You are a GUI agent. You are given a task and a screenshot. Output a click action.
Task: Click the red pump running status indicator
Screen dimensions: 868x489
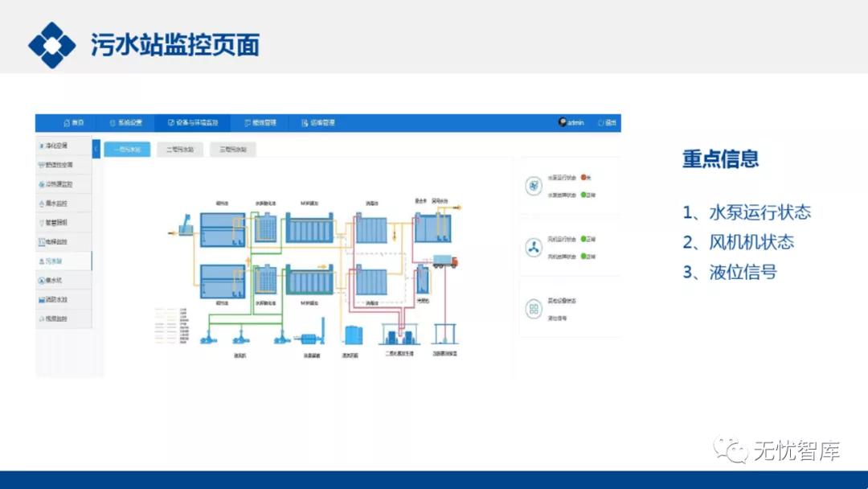click(x=583, y=177)
